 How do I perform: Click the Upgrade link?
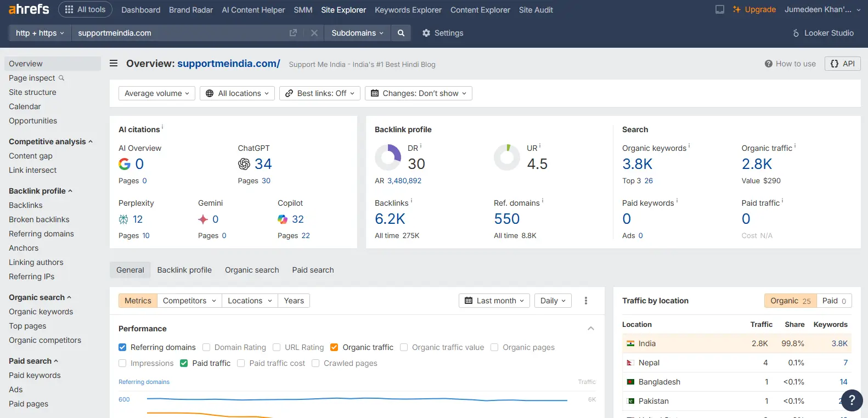754,9
